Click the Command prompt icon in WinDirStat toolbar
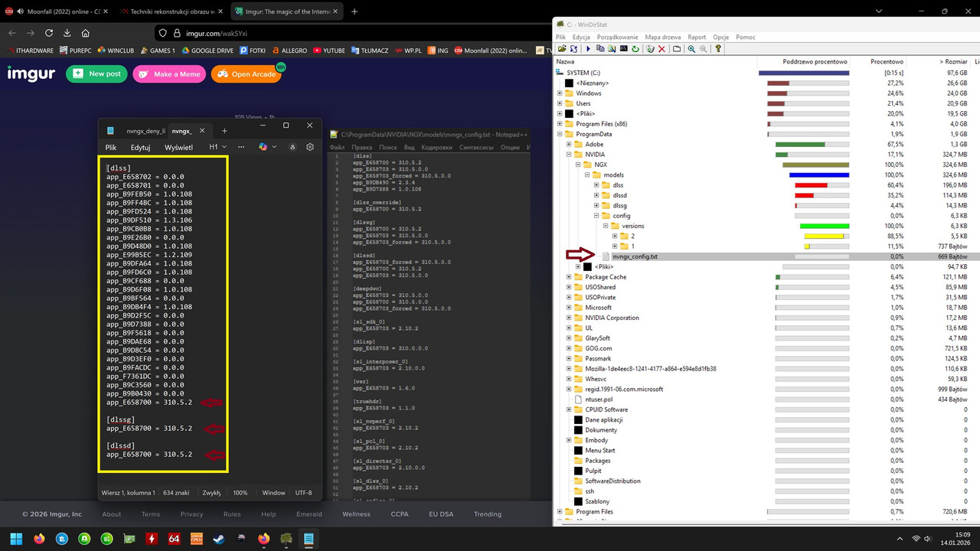The height and width of the screenshot is (551, 980). 624,48
